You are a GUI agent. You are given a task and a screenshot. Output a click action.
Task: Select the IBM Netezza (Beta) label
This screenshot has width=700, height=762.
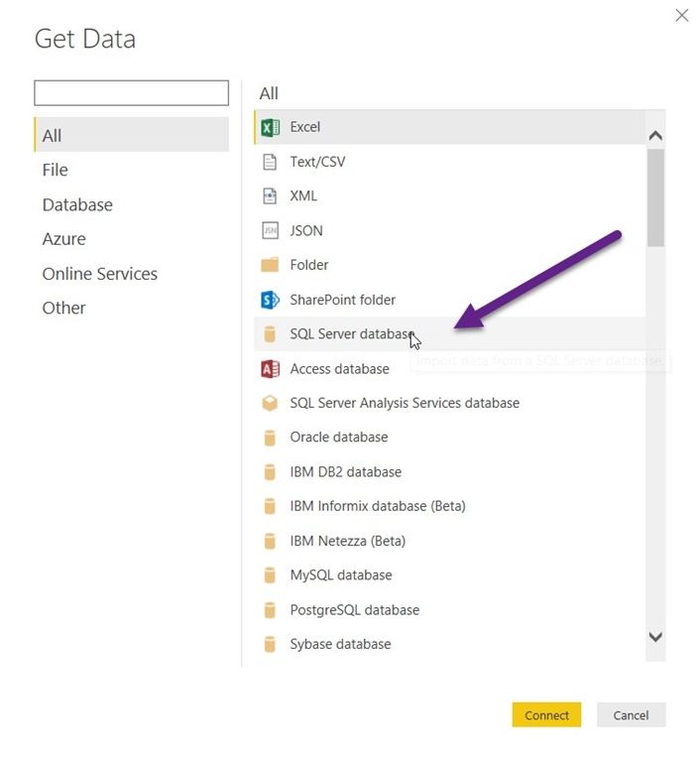348,541
